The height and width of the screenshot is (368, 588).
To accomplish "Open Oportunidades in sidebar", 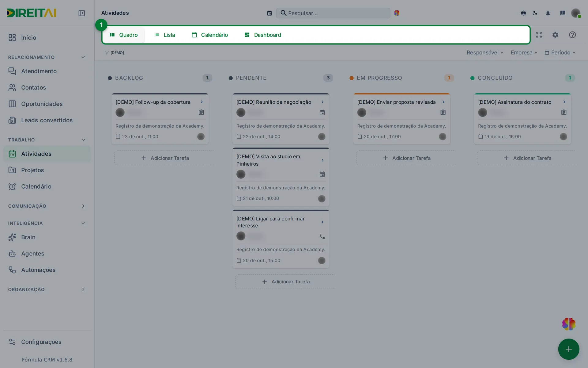I will click(47, 104).
